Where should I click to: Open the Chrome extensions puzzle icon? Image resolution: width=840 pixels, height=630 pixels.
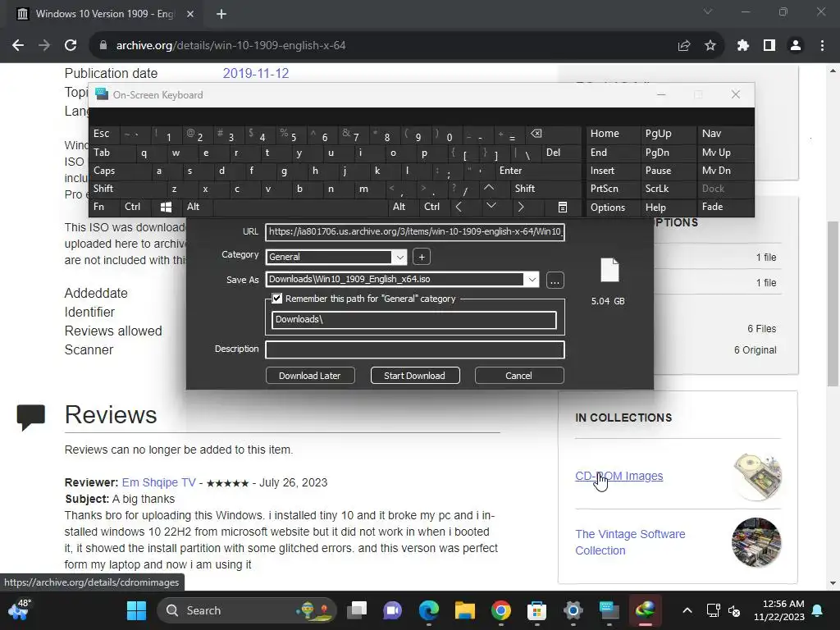point(742,46)
